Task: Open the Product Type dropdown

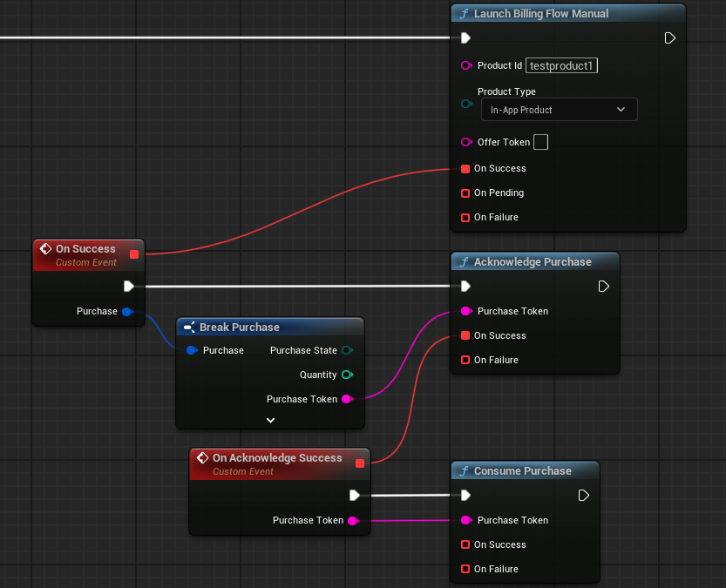Action: coord(559,110)
